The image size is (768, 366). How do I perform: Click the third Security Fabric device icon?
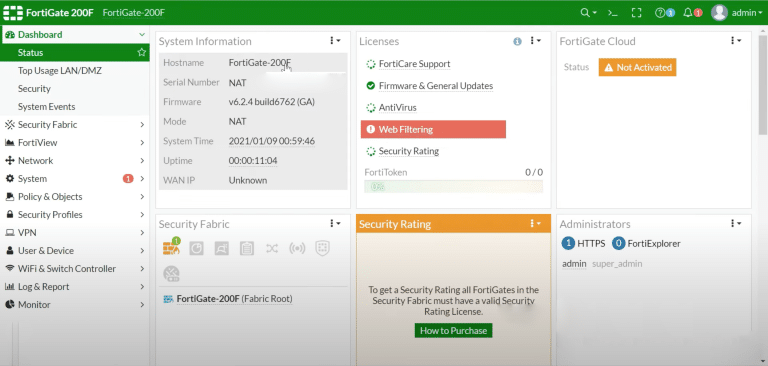point(221,248)
